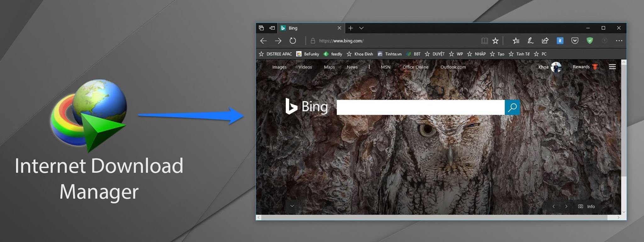The height and width of the screenshot is (242, 644).
Task: Click the vertical scrollbar thumb
Action: [624, 121]
